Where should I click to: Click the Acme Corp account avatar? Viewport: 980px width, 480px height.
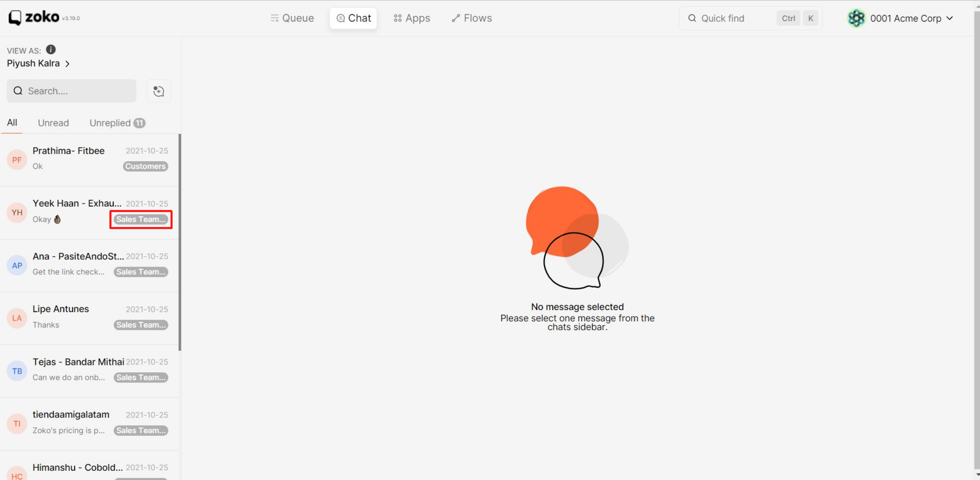click(856, 18)
